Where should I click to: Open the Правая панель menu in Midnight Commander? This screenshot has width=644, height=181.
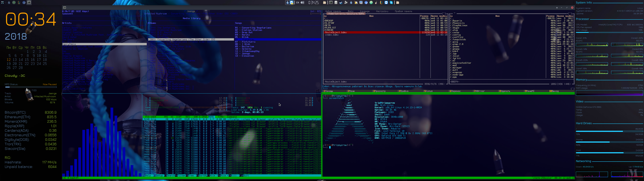[404, 11]
